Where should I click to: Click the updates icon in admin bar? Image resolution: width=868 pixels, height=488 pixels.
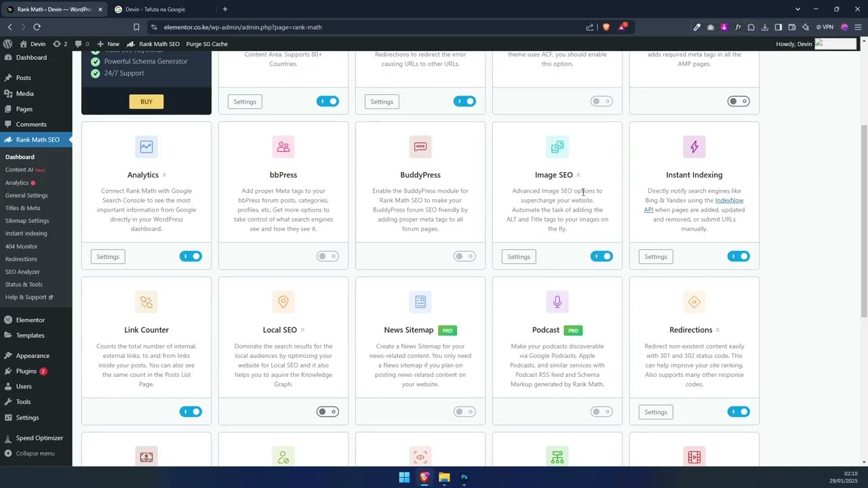pos(60,44)
